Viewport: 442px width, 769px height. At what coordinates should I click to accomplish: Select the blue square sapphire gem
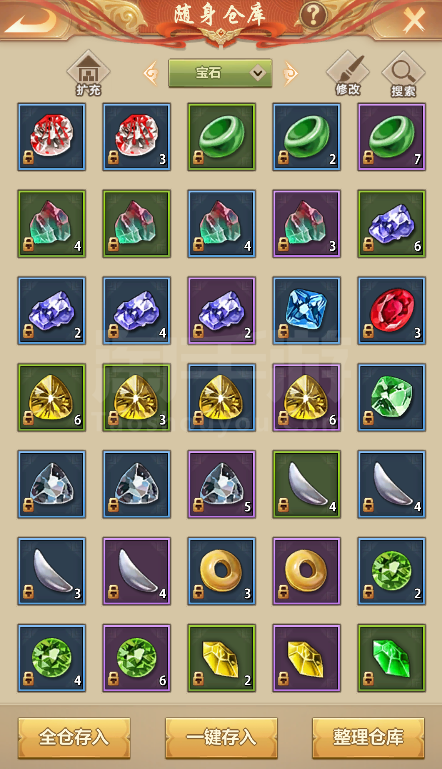point(307,310)
